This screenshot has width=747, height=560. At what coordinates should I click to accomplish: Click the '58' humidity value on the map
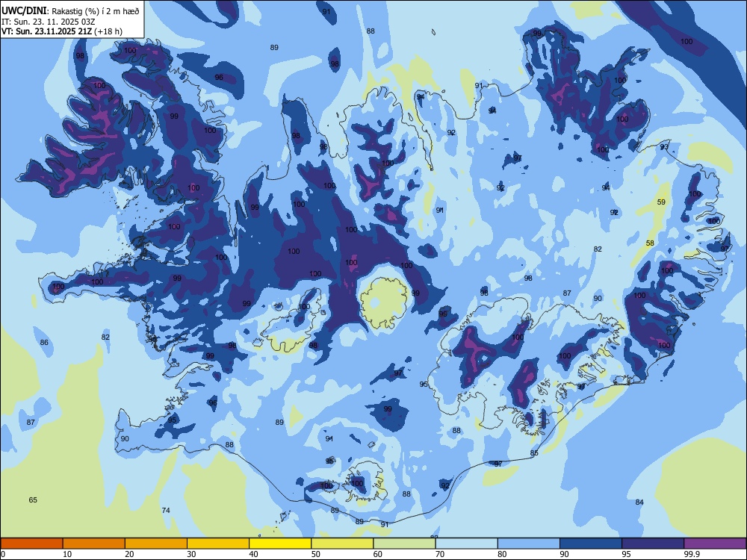click(x=650, y=243)
